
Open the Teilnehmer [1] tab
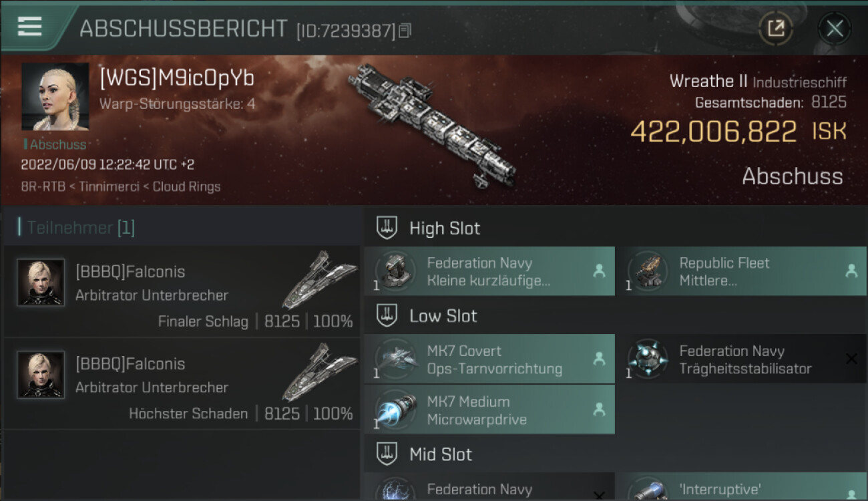(x=77, y=228)
